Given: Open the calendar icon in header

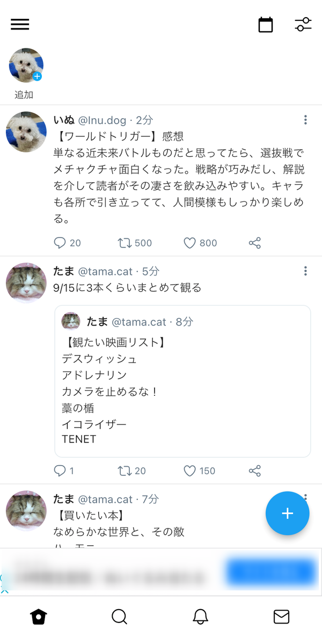Looking at the screenshot, I should (x=266, y=25).
